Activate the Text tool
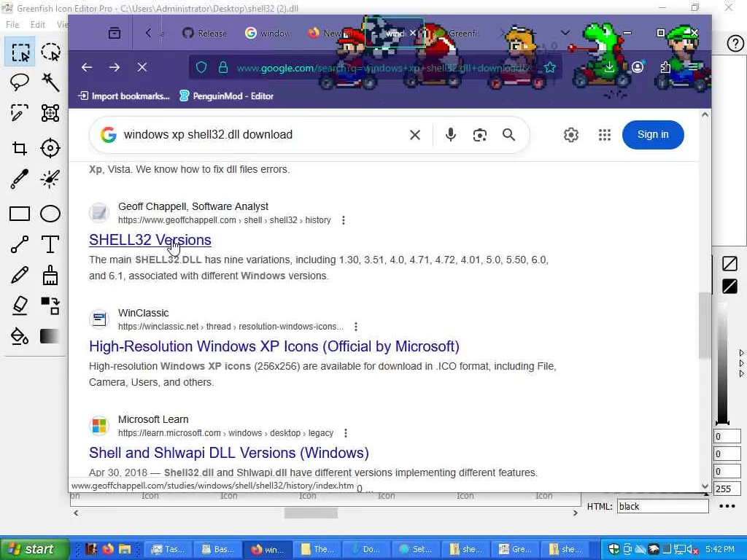747x560 pixels. [50, 244]
